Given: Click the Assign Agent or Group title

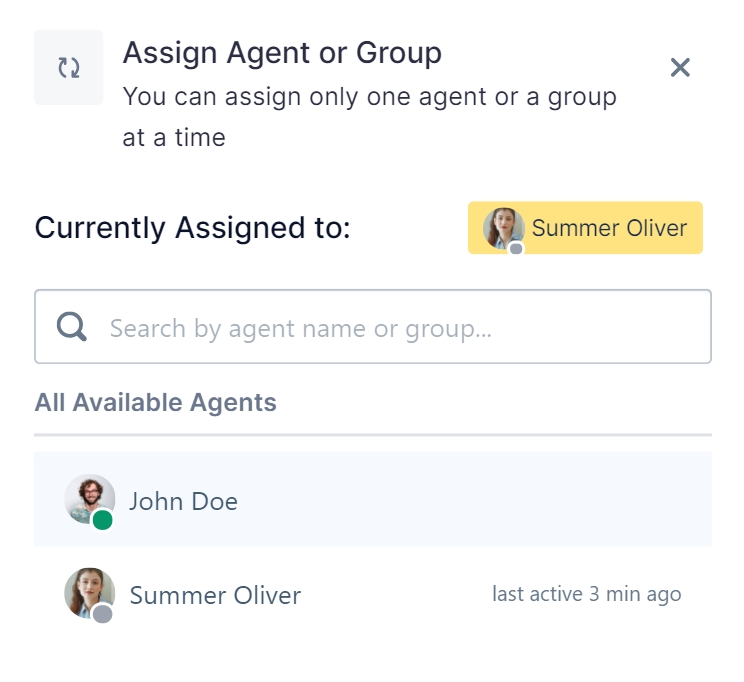Looking at the screenshot, I should click(x=282, y=53).
